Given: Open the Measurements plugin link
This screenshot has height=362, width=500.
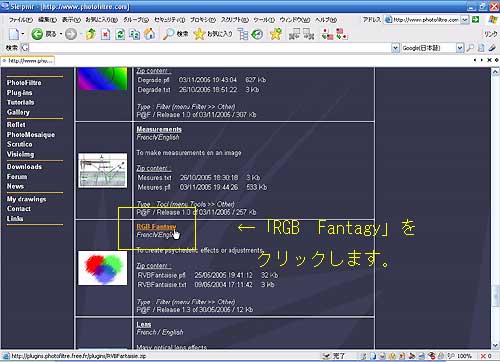Looking at the screenshot, I should coord(159,129).
